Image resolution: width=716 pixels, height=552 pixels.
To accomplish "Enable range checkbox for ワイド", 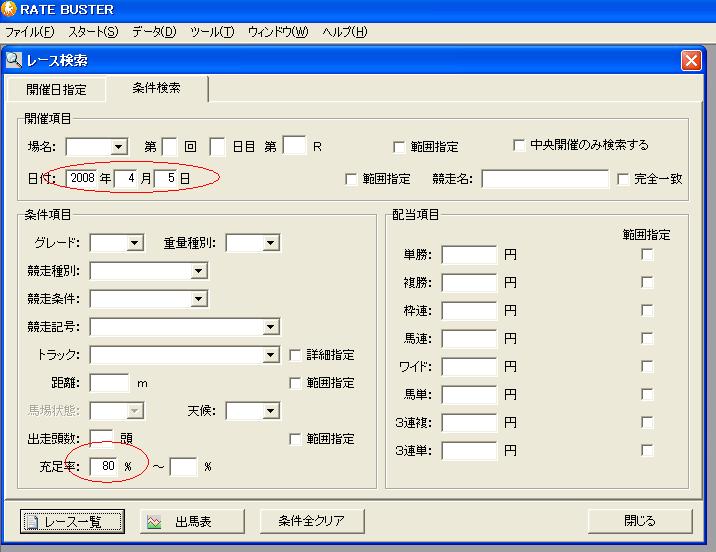I will click(647, 366).
